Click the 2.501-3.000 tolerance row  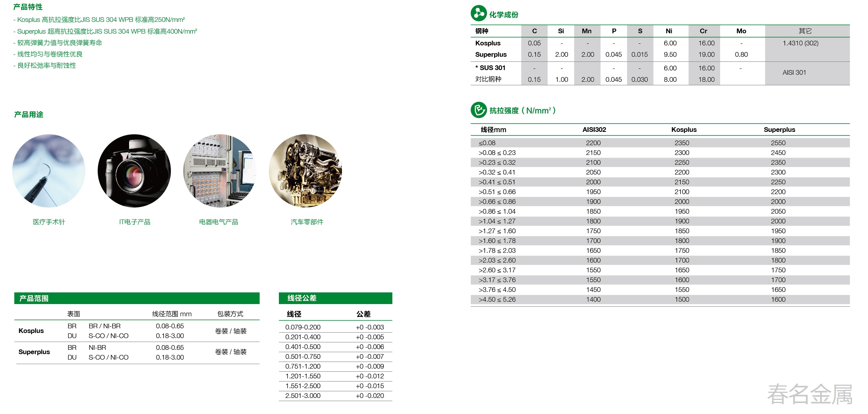(x=303, y=396)
